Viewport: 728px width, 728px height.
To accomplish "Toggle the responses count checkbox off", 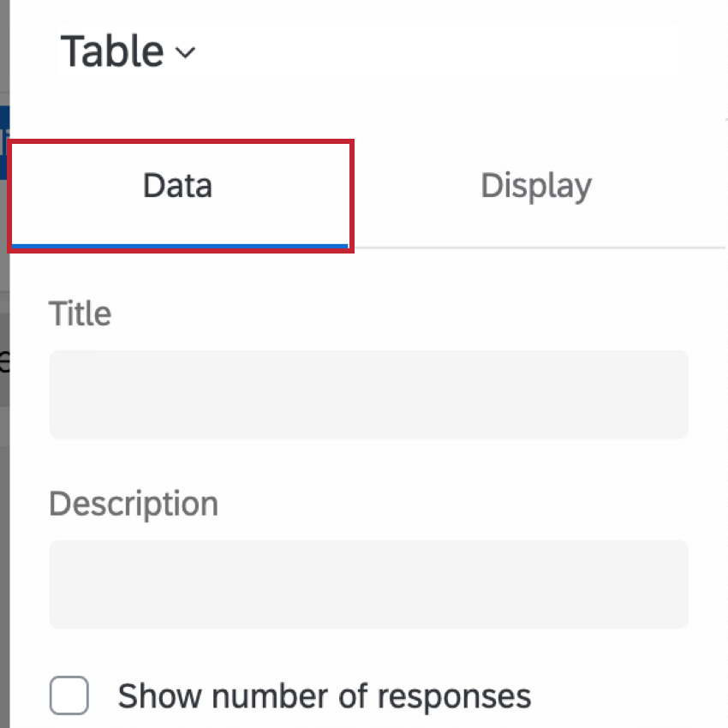I will (x=69, y=696).
